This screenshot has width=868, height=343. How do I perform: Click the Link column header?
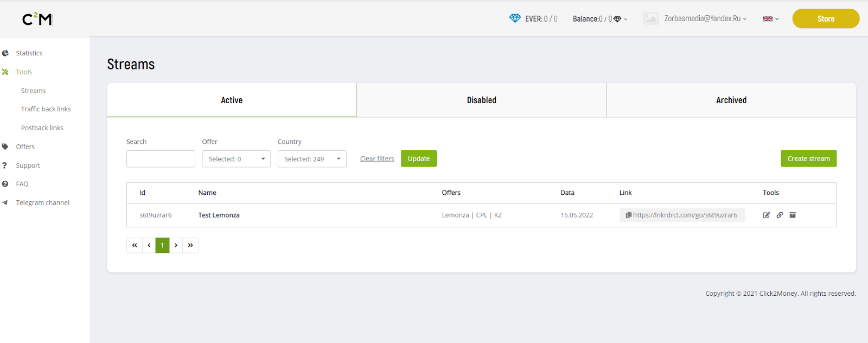point(626,193)
